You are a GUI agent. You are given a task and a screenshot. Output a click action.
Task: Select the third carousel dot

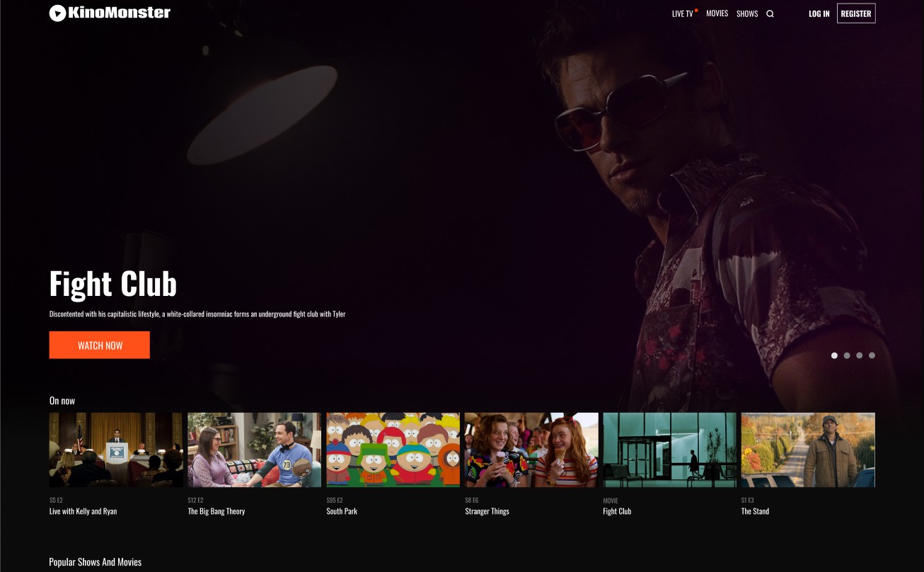coord(860,355)
